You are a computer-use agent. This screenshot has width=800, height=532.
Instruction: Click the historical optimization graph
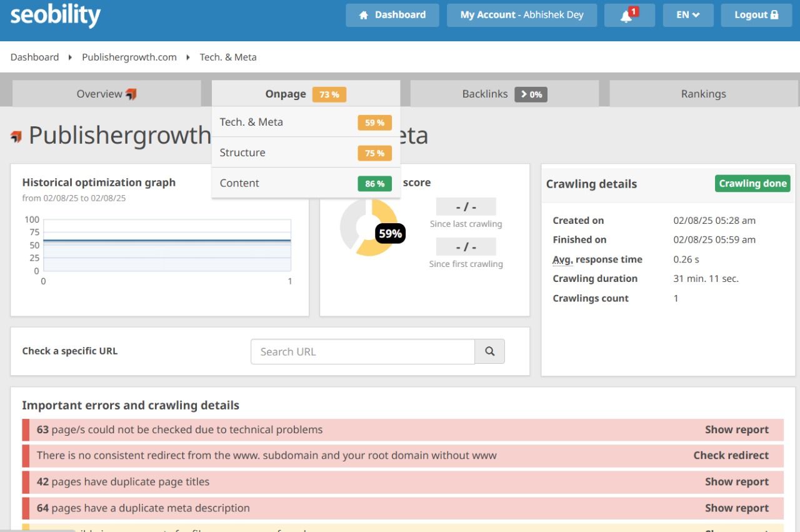[167, 245]
